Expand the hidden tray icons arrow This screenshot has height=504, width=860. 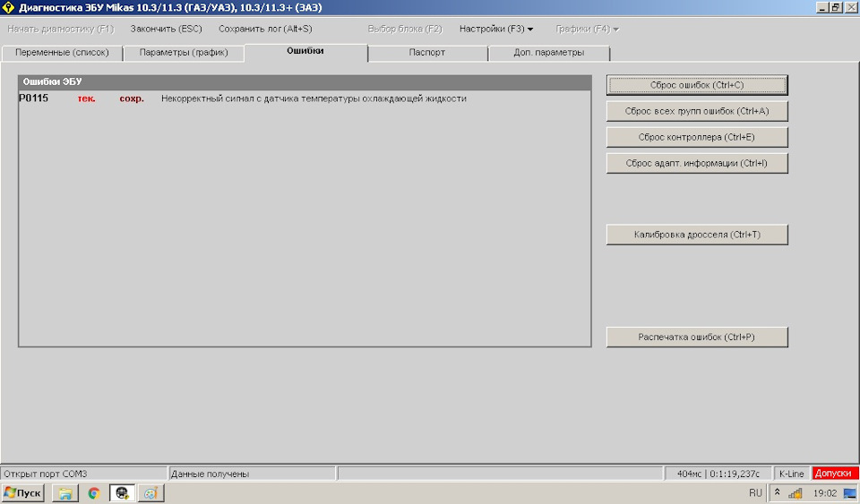(x=778, y=492)
